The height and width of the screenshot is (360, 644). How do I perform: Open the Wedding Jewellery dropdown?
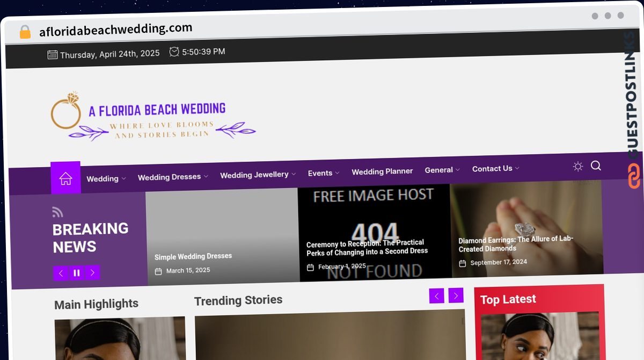coord(254,175)
